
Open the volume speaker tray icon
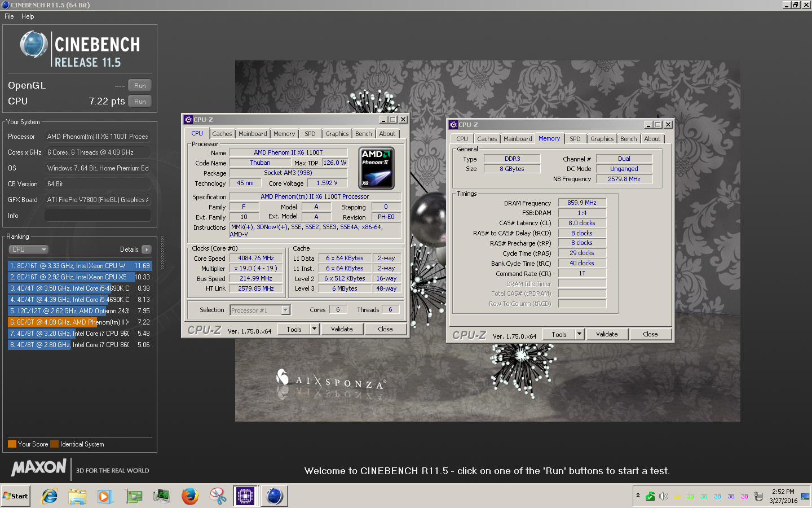pyautogui.click(x=664, y=496)
